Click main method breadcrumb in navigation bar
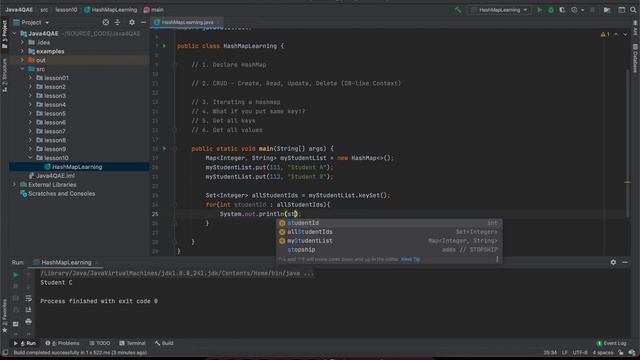This screenshot has width=640, height=360. coord(153,10)
